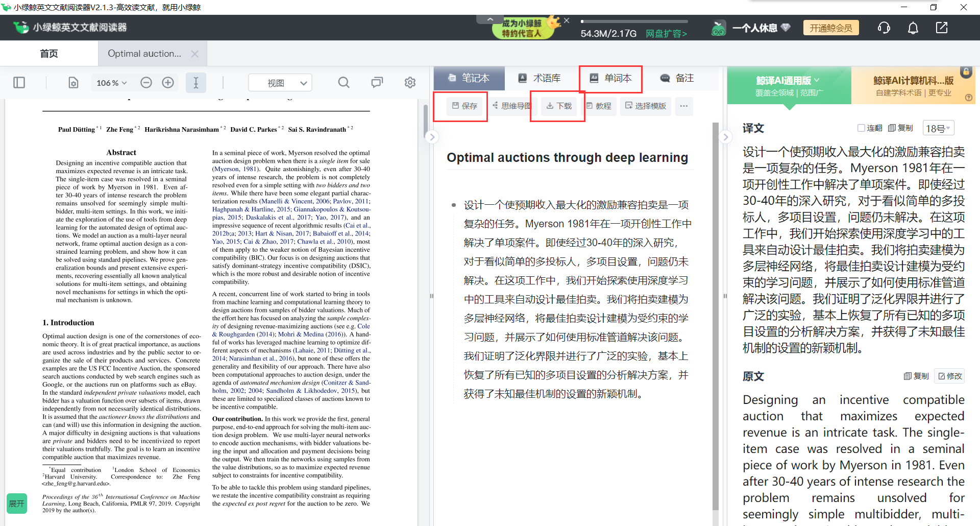Switch to the 单词本 tab
This screenshot has height=526, width=980.
click(611, 78)
